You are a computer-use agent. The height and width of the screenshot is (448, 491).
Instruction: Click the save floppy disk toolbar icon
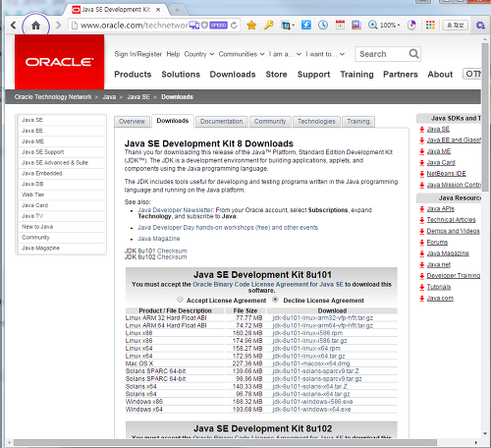[356, 25]
